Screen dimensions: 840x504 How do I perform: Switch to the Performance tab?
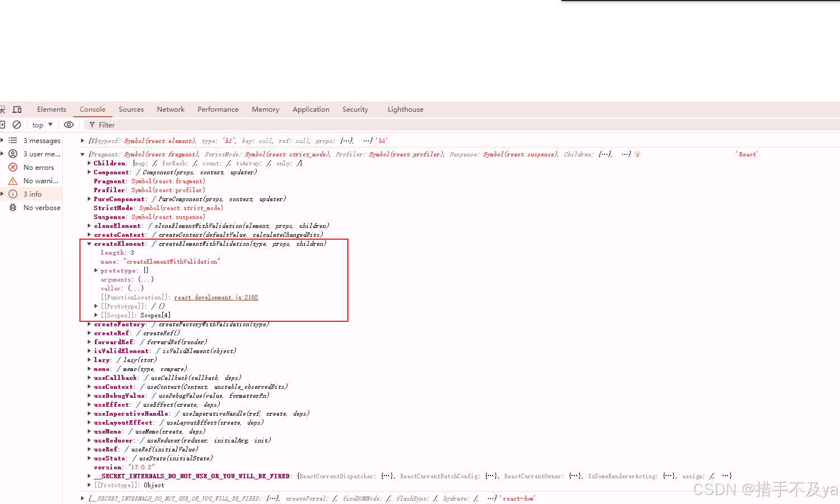218,110
